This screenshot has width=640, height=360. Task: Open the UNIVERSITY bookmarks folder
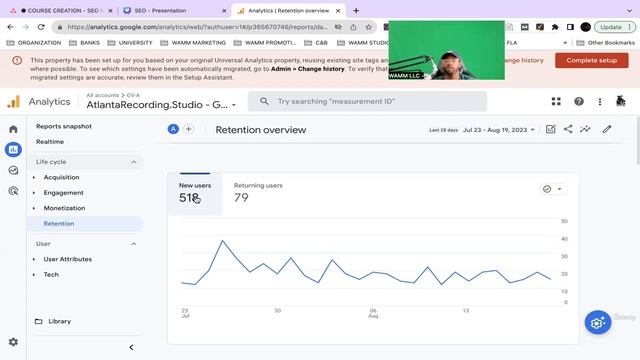pos(130,42)
